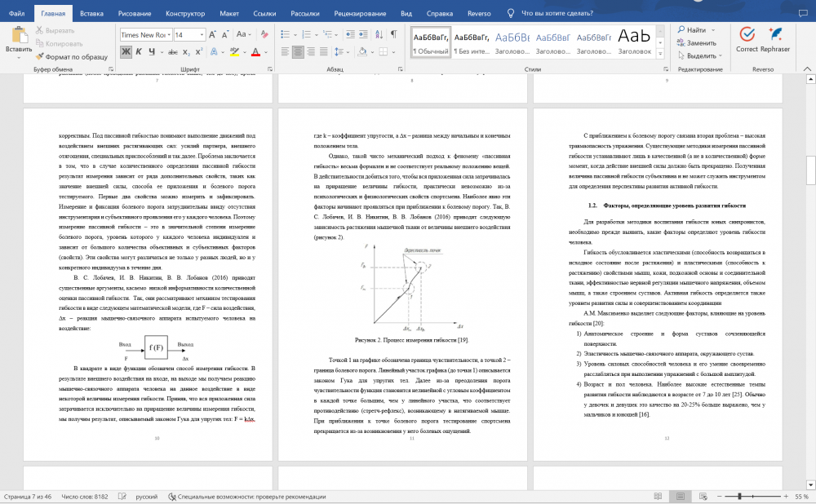This screenshot has width=816, height=504.
Task: Switch to the Вставка ribbon tab
Action: pyautogui.click(x=91, y=14)
